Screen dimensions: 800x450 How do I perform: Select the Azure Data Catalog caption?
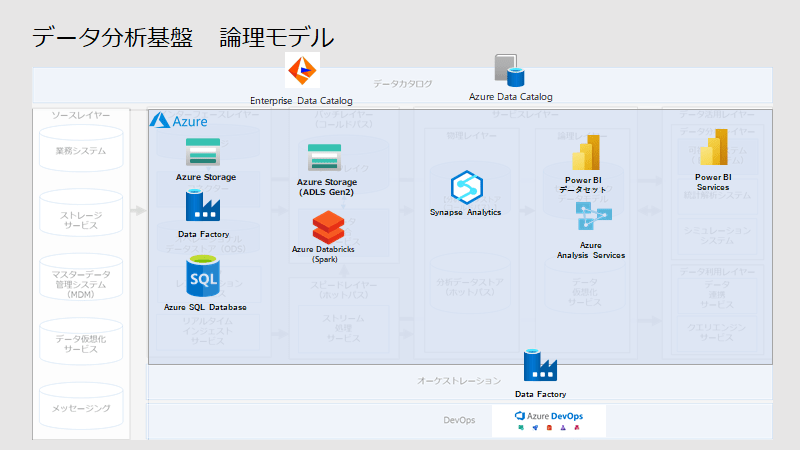tap(510, 97)
